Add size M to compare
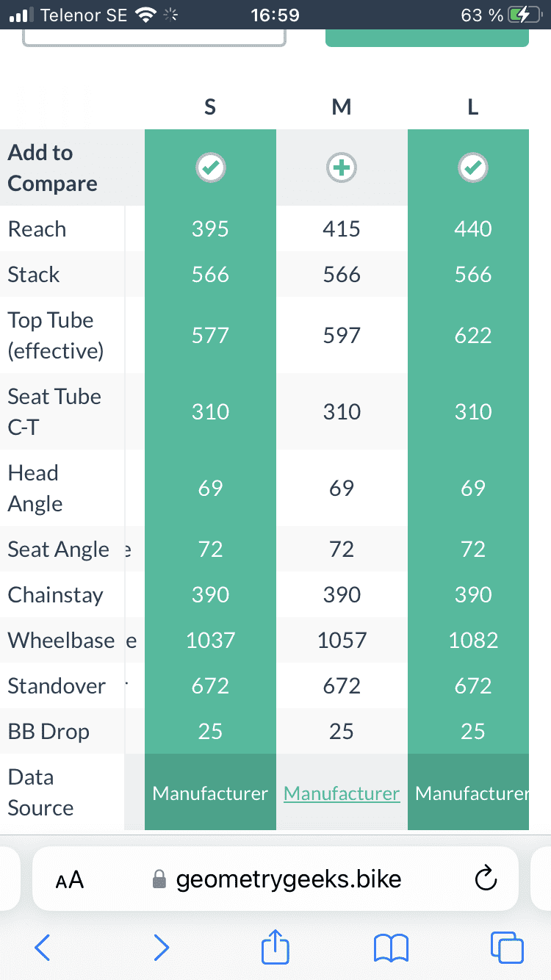This screenshot has width=551, height=980. (x=342, y=168)
